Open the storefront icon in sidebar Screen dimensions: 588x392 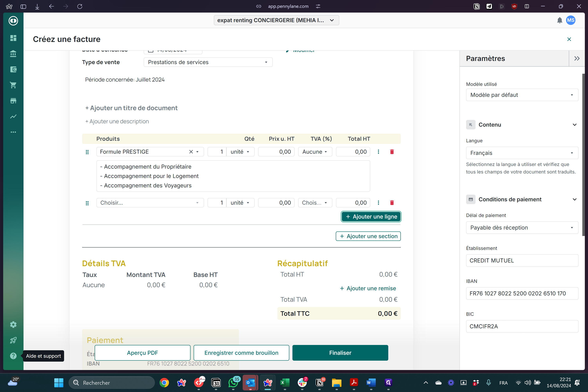click(13, 101)
